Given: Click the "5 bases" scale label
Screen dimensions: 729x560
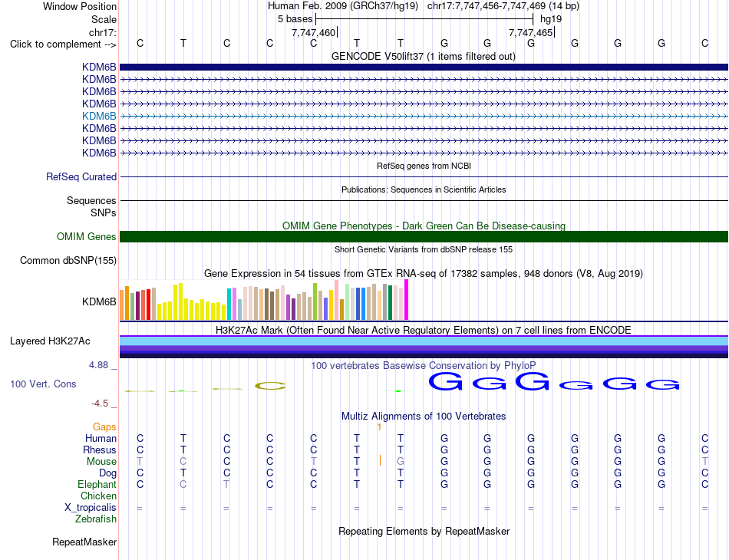Looking at the screenshot, I should coord(295,19).
